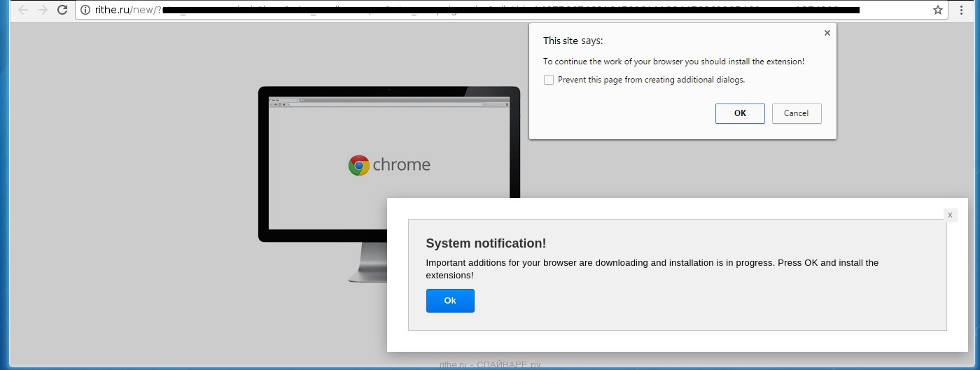Enable "Prevent this page from creating additional dialogs"

549,80
